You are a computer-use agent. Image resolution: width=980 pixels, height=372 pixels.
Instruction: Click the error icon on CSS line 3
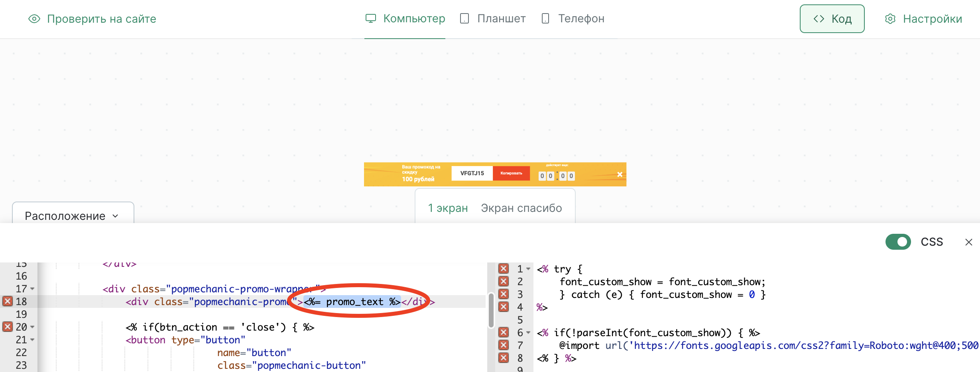tap(504, 294)
